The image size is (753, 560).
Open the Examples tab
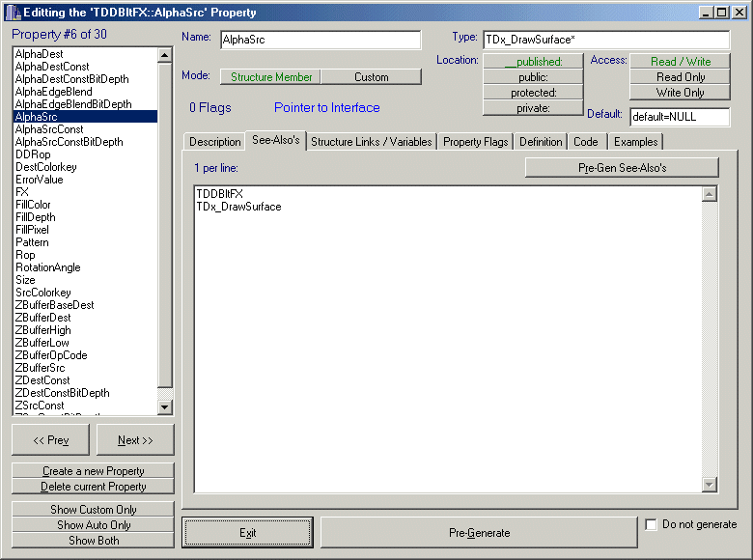tap(635, 142)
